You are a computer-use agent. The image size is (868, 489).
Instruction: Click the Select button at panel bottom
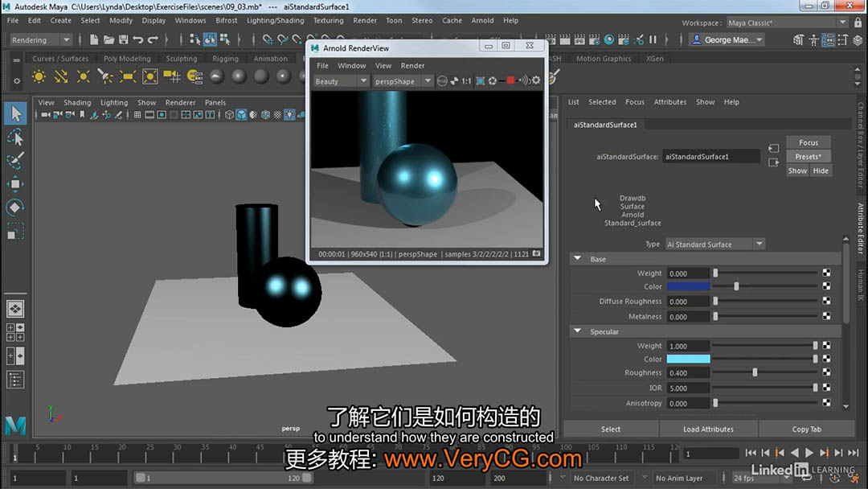[611, 429]
